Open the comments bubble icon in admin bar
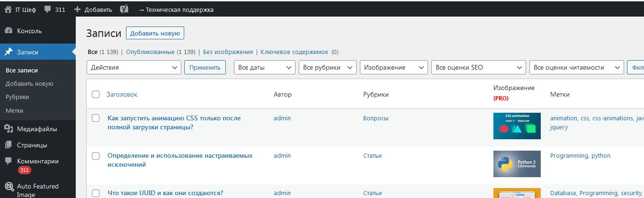This screenshot has height=198, width=644. pyautogui.click(x=48, y=9)
